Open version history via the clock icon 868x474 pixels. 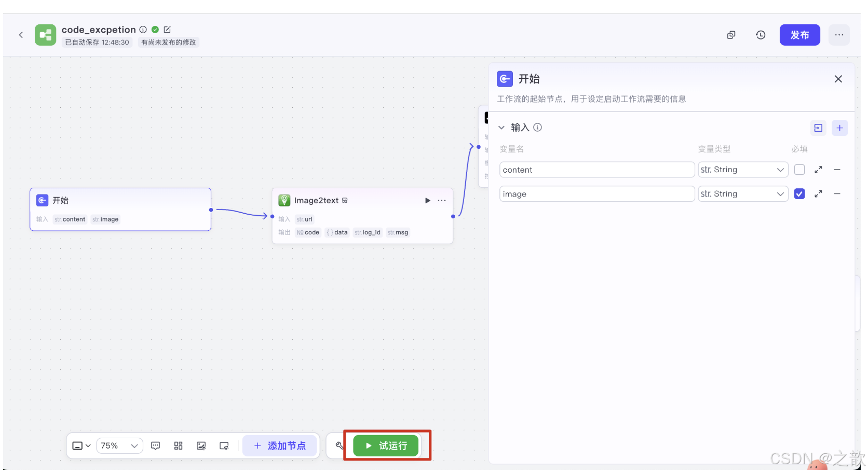tap(761, 35)
